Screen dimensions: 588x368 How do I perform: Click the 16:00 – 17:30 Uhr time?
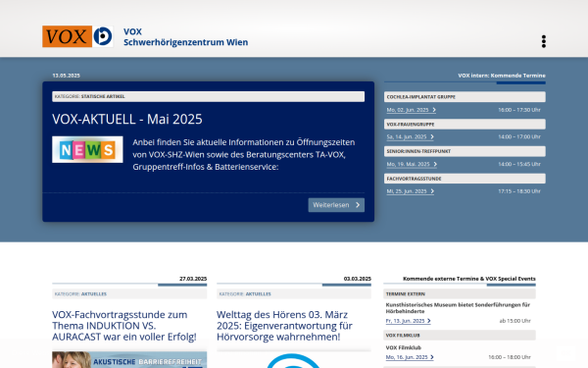click(519, 110)
